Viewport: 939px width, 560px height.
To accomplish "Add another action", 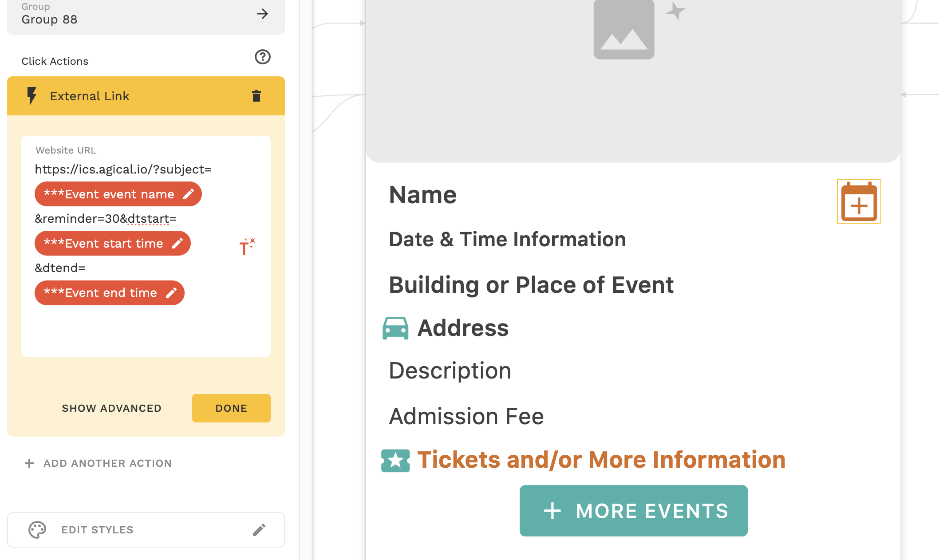I will click(x=99, y=463).
